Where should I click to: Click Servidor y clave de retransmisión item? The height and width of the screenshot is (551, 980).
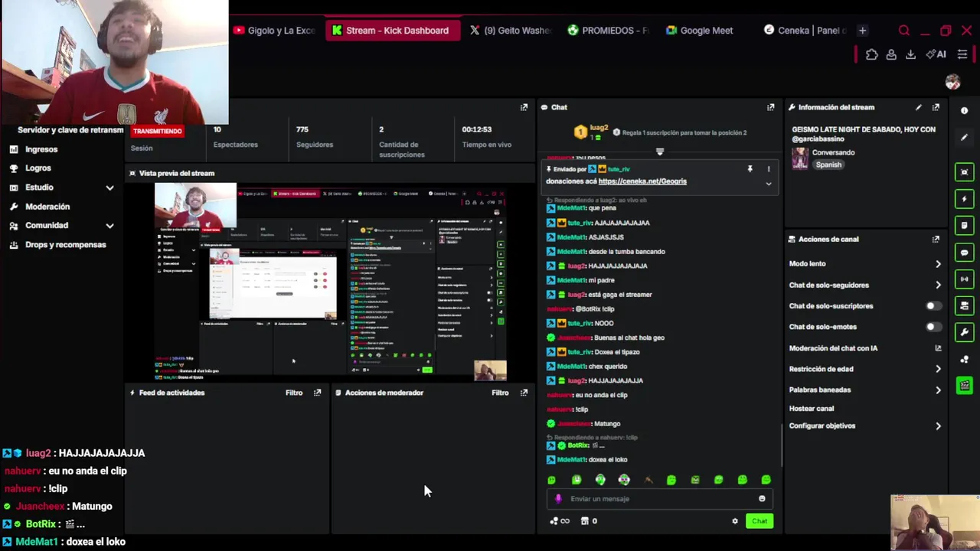point(70,130)
